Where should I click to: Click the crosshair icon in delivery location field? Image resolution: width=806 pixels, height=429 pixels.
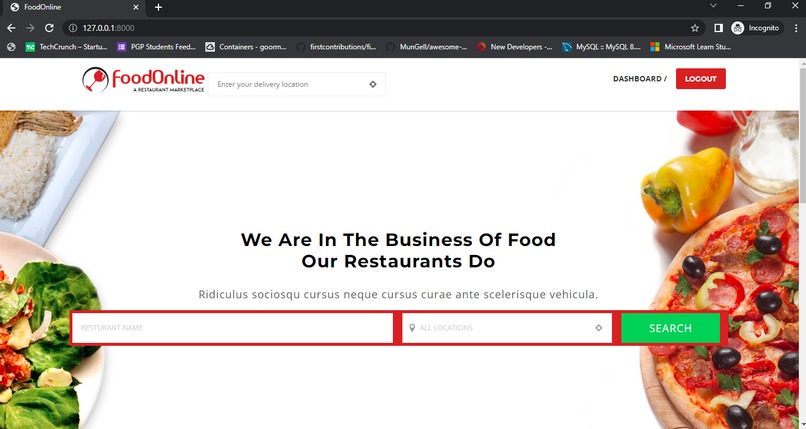tap(373, 84)
